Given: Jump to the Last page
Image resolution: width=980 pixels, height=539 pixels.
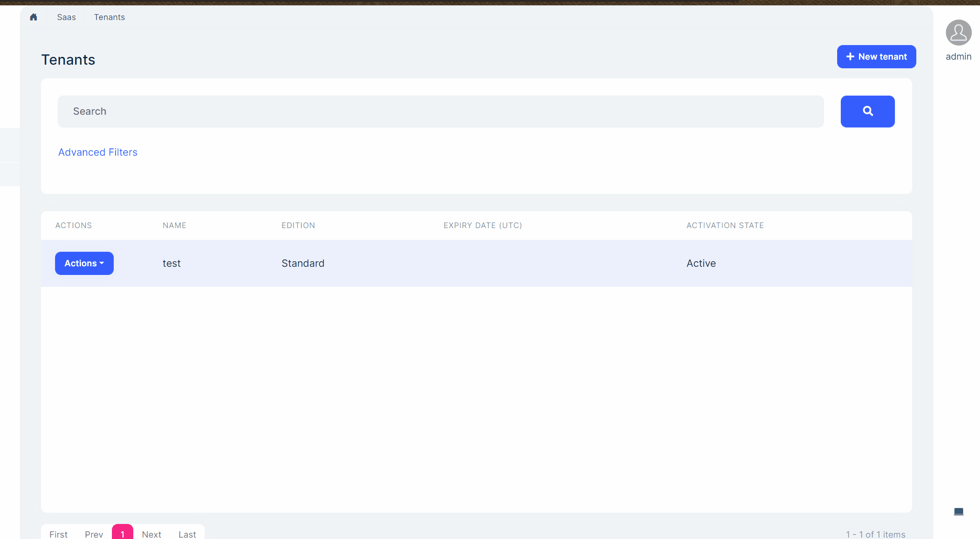Looking at the screenshot, I should pos(187,534).
